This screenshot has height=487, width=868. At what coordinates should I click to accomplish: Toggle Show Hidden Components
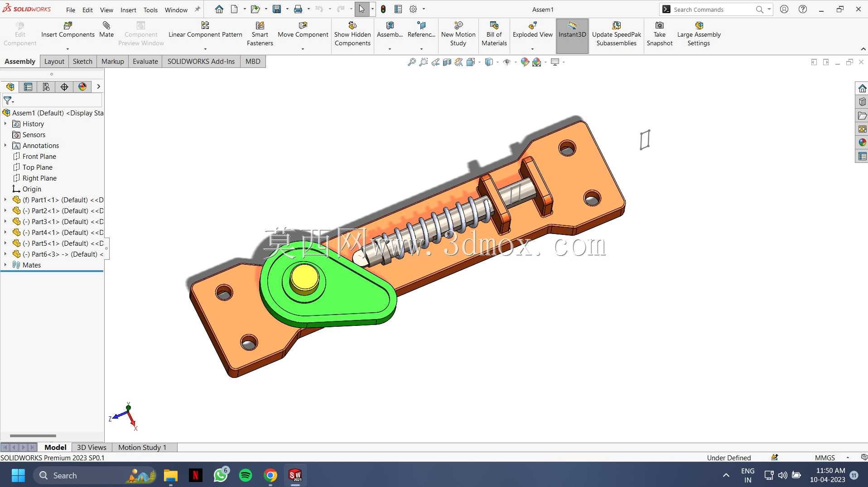pos(352,34)
